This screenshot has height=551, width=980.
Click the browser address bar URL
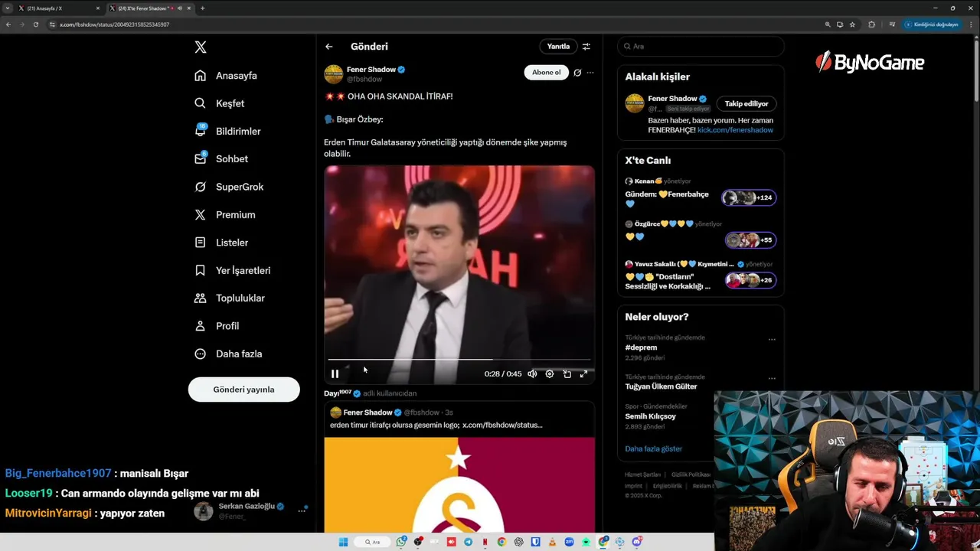pos(114,24)
